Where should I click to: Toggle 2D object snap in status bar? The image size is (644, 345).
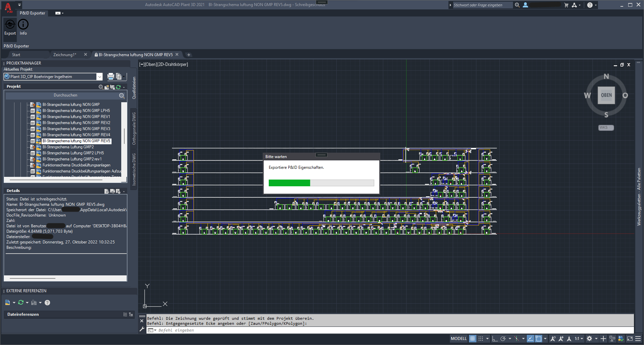pyautogui.click(x=539, y=339)
